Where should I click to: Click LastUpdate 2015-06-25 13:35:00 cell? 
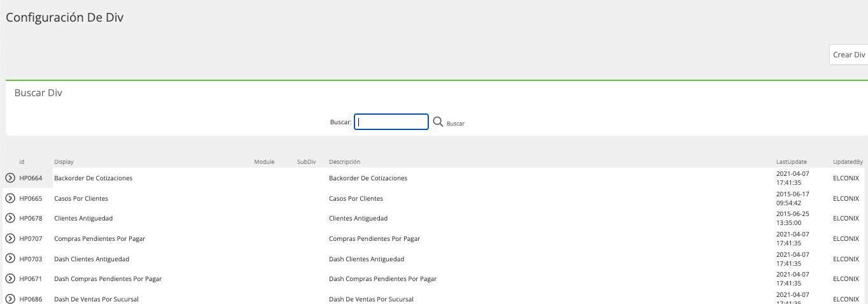click(792, 218)
